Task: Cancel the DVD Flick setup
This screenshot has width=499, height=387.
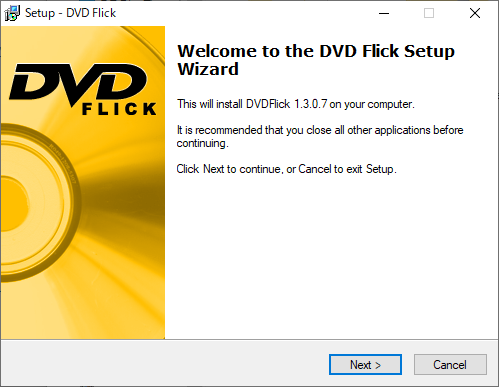Action: coord(450,364)
